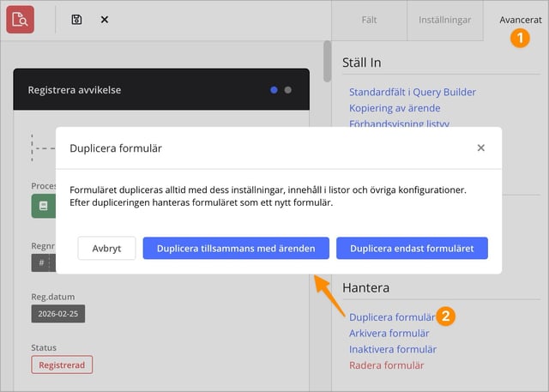Viewport: 549px width, 392px height.
Task: Open the Avancerat tab
Action: [521, 20]
